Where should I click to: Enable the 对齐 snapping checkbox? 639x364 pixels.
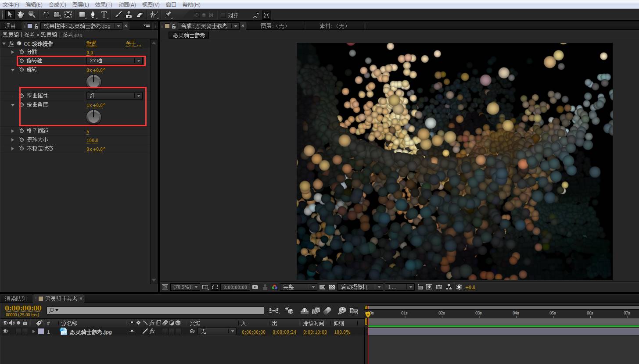pyautogui.click(x=223, y=15)
